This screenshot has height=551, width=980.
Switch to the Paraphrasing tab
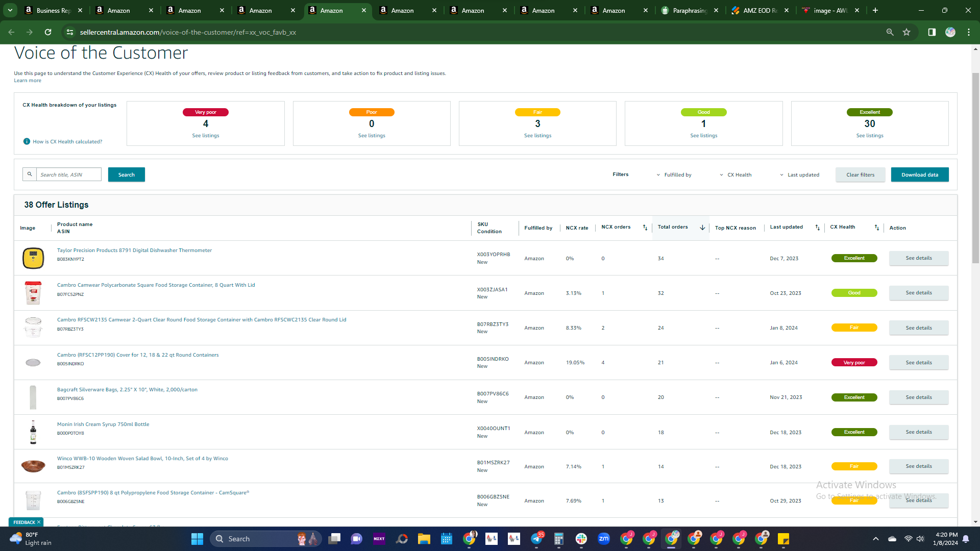point(690,10)
